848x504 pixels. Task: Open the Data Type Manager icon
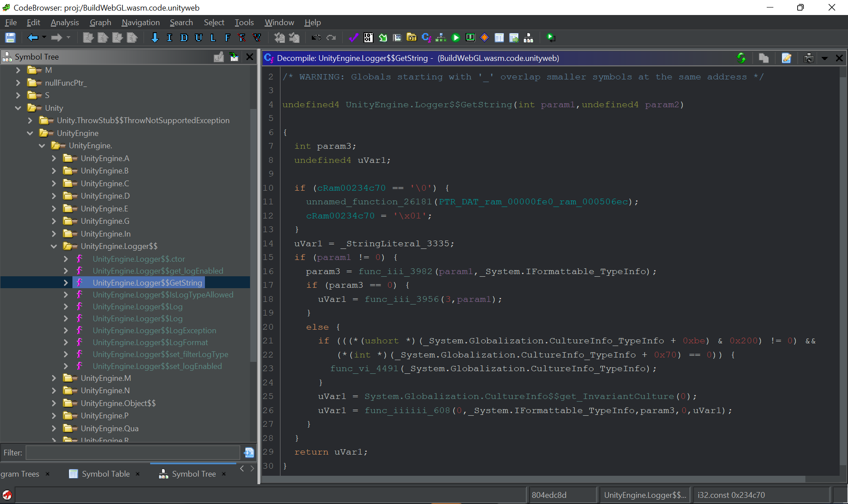[412, 38]
